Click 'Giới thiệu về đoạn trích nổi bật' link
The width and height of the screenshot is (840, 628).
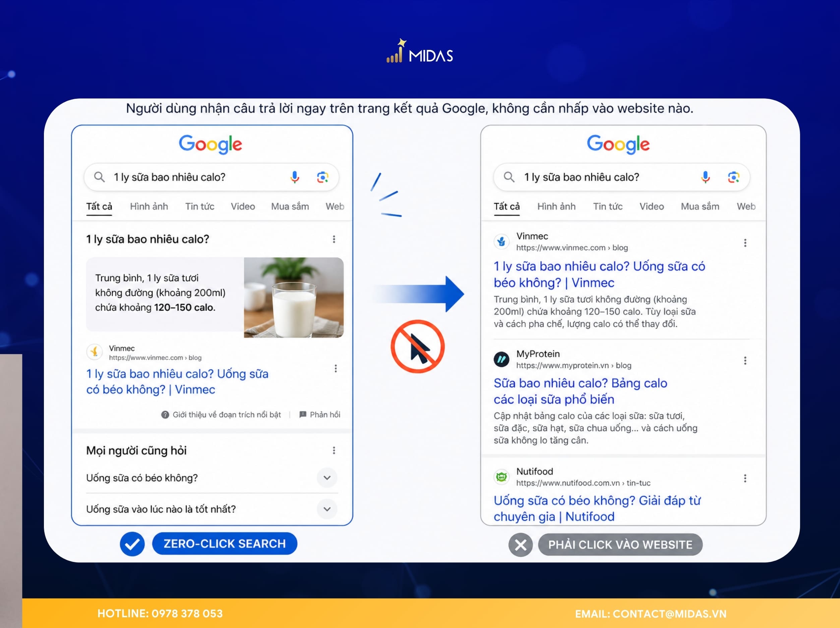227,415
